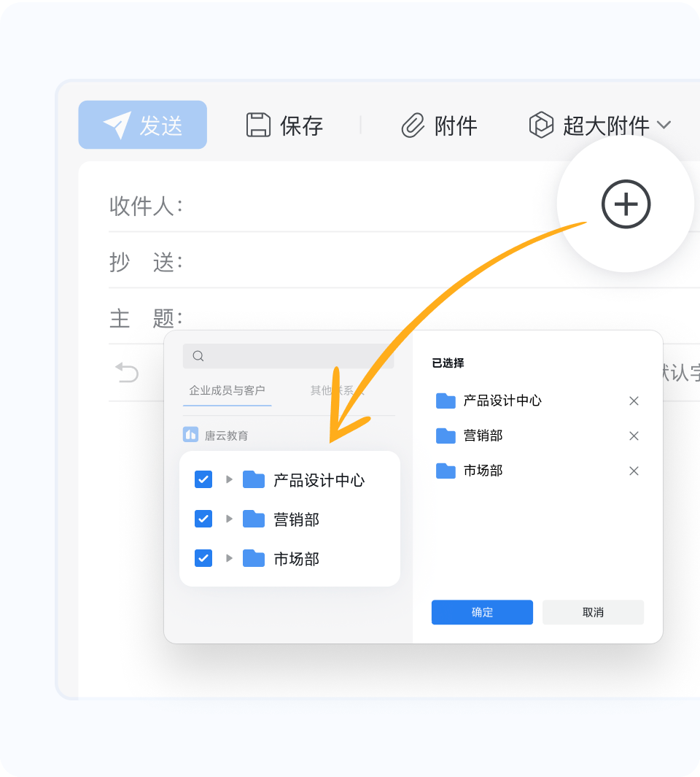Viewport: 700px width, 777px height.
Task: Click the 唐云教育 organization icon
Action: (190, 435)
